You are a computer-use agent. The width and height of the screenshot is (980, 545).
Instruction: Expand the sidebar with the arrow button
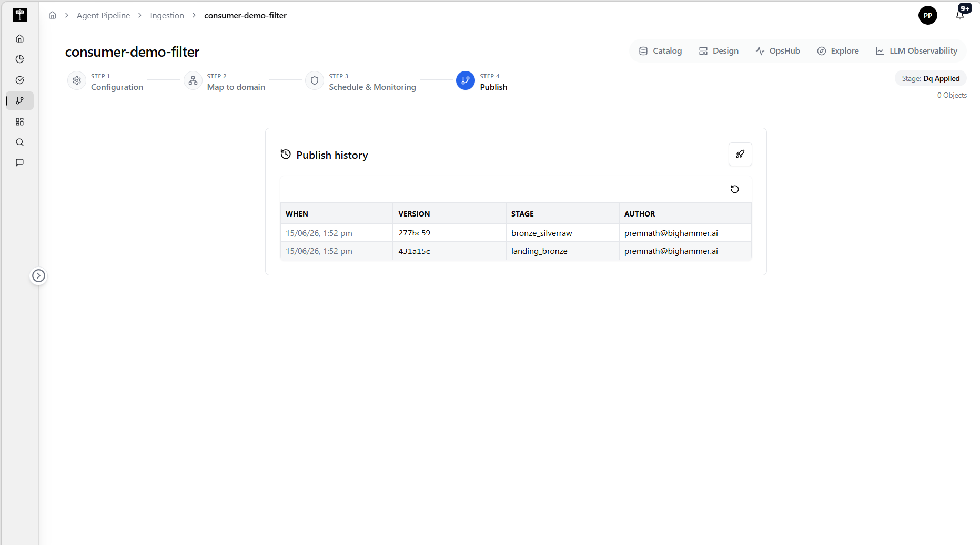(38, 275)
